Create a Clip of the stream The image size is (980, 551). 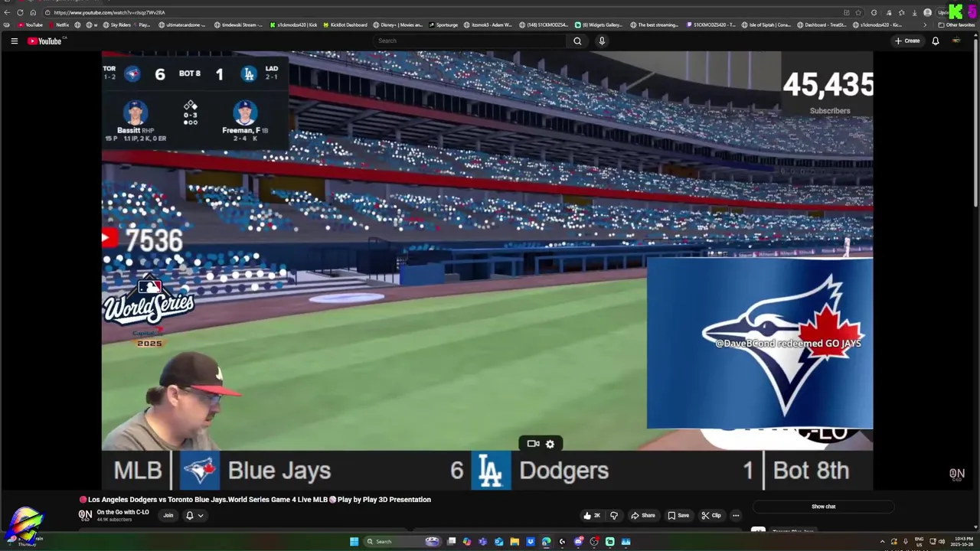click(711, 515)
